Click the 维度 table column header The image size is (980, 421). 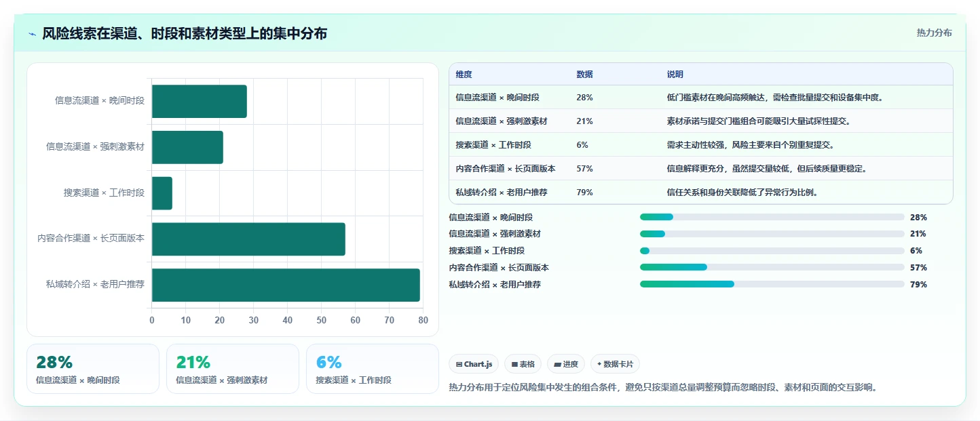464,75
